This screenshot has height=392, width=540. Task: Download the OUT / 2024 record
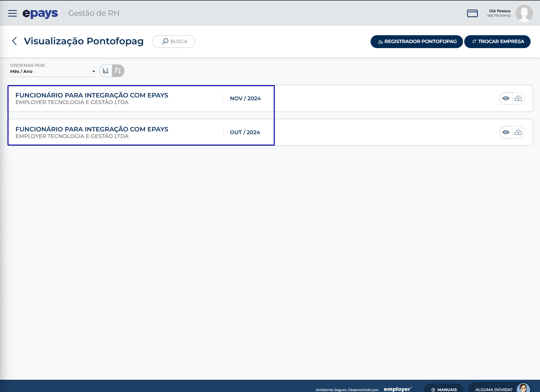click(x=518, y=132)
